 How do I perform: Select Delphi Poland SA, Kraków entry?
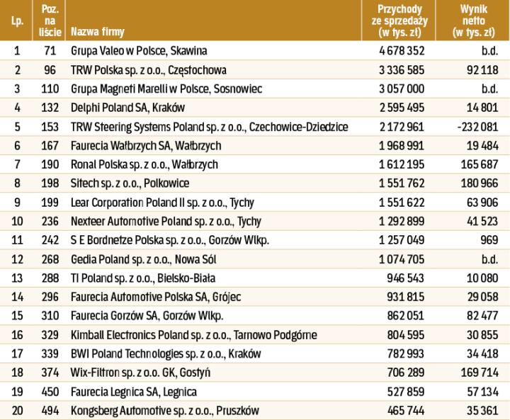tap(127, 108)
